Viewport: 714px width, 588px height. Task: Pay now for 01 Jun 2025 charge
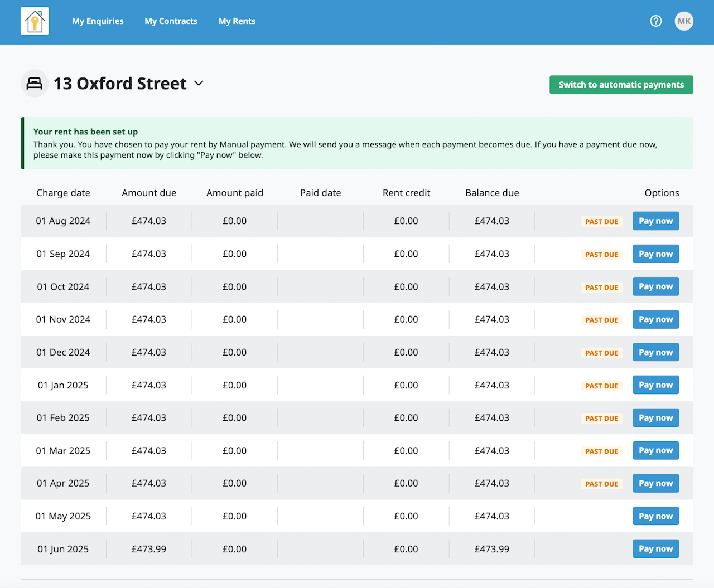pos(655,549)
